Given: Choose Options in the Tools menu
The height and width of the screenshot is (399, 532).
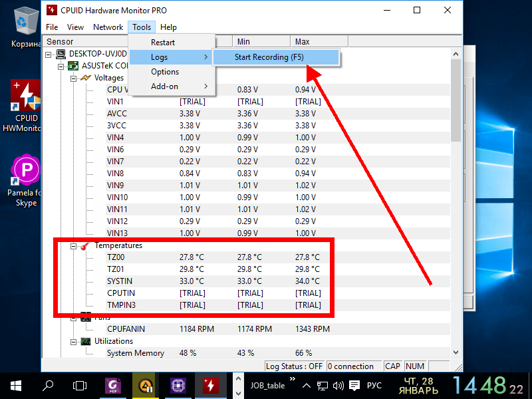Looking at the screenshot, I should coord(172,72).
